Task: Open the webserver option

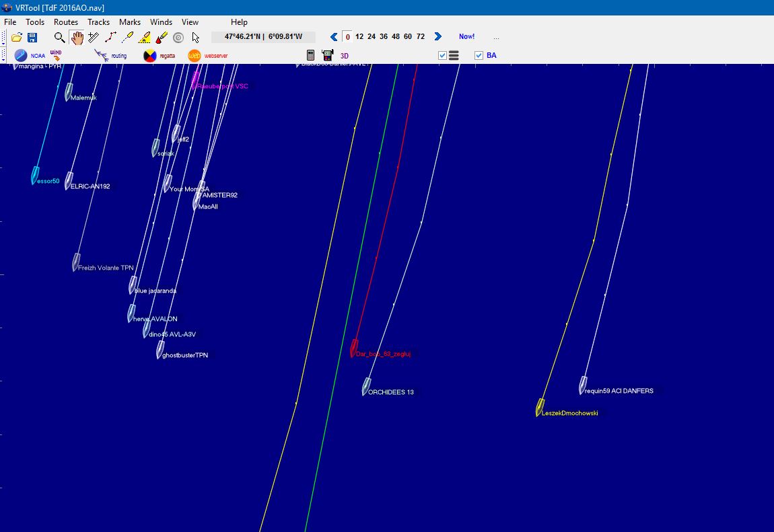Action: (208, 56)
